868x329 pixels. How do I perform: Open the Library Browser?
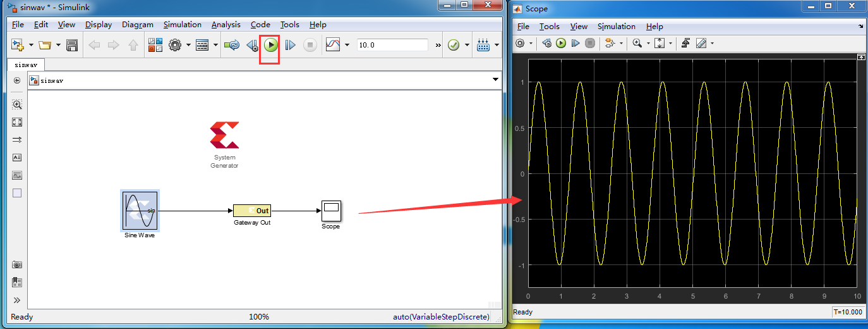tap(155, 45)
